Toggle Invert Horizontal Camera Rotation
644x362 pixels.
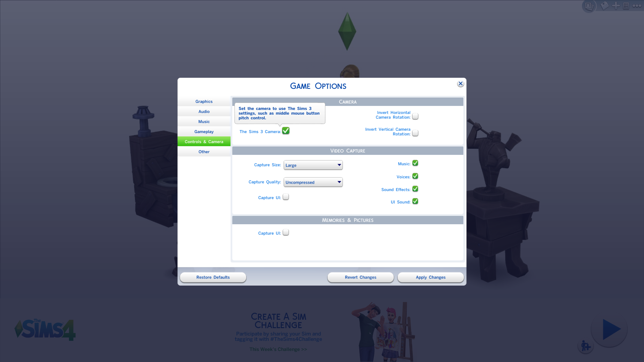point(415,116)
